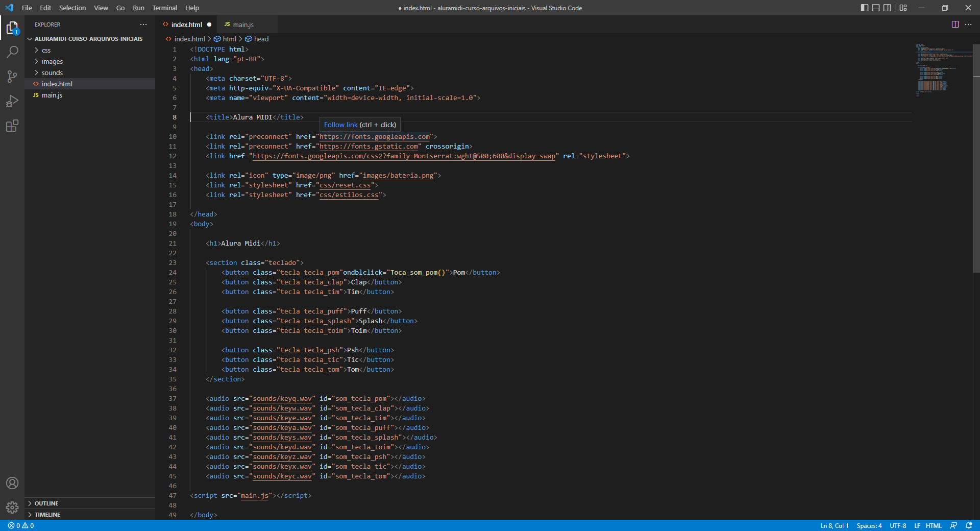Click the main.js script src link
Screen dimensions: 980x531
click(x=254, y=495)
